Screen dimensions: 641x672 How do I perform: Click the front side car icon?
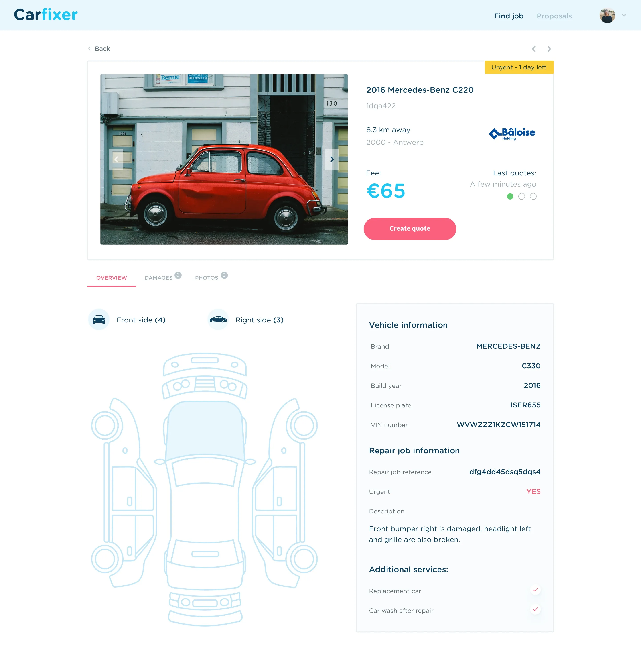(99, 320)
